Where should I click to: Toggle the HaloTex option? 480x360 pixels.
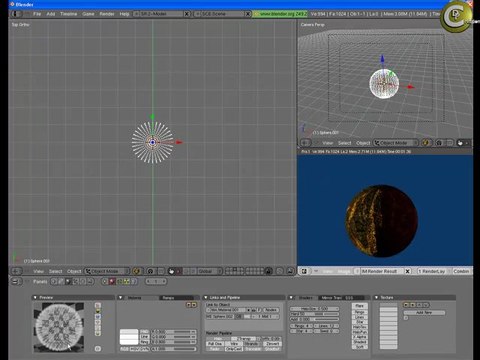point(360,327)
